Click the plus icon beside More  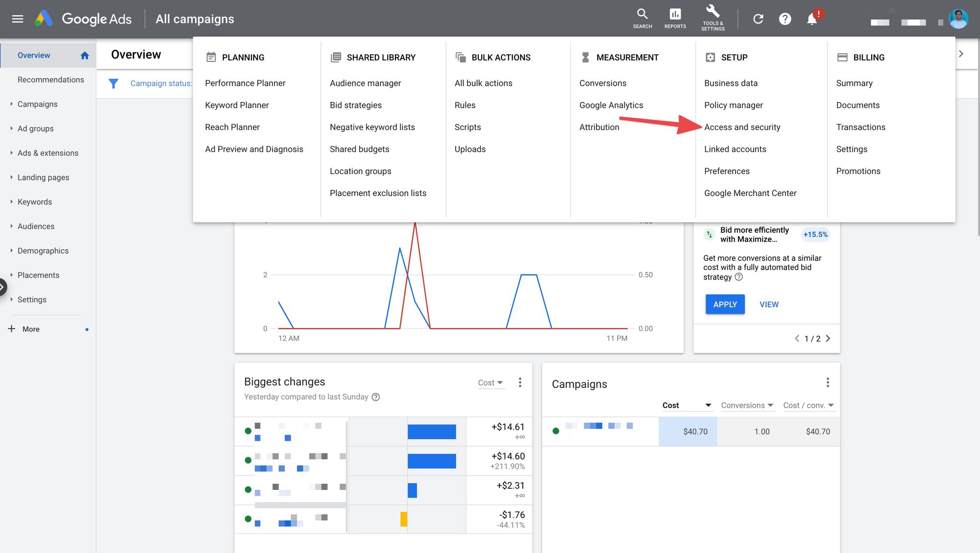coord(12,328)
